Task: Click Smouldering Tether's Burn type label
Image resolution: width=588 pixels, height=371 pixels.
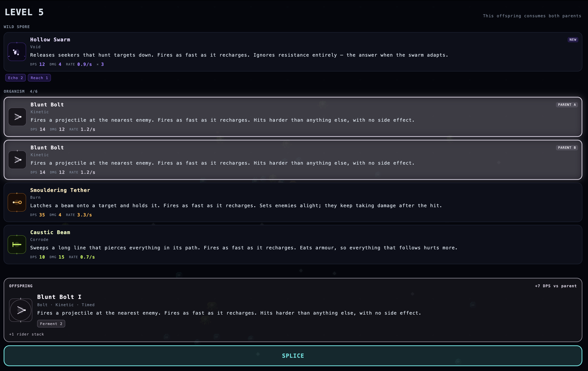Action: 35,197
